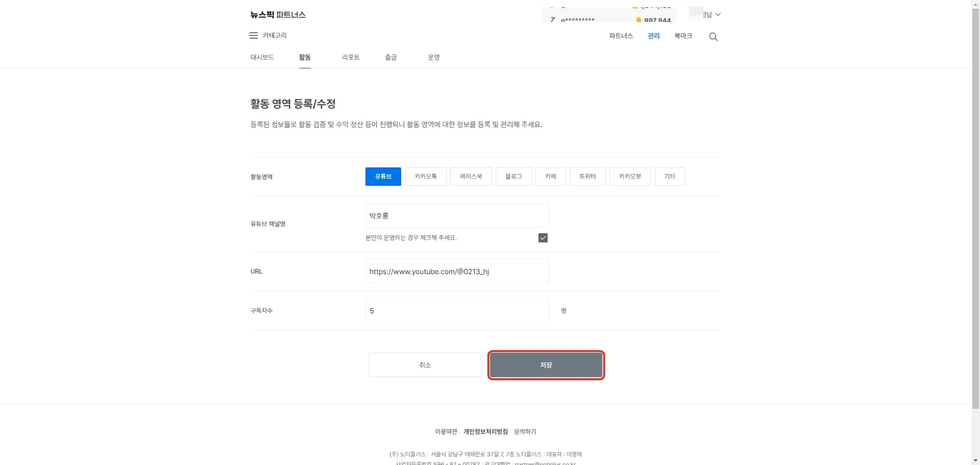
Task: Click the 활동 영역 등록/수정 heading
Action: [293, 104]
